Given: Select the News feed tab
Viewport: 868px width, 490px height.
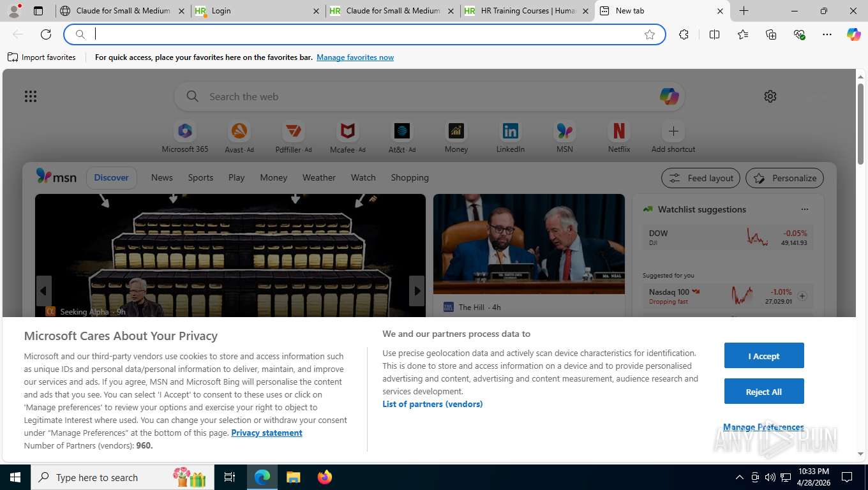Looking at the screenshot, I should [x=162, y=177].
